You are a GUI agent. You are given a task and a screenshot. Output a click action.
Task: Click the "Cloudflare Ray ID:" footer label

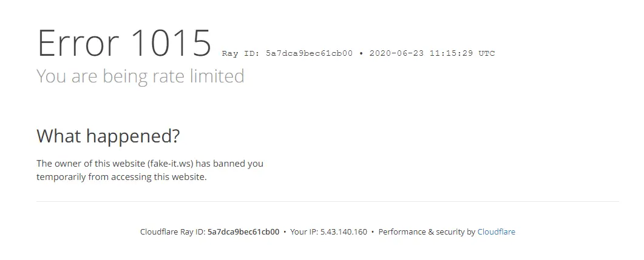(173, 232)
